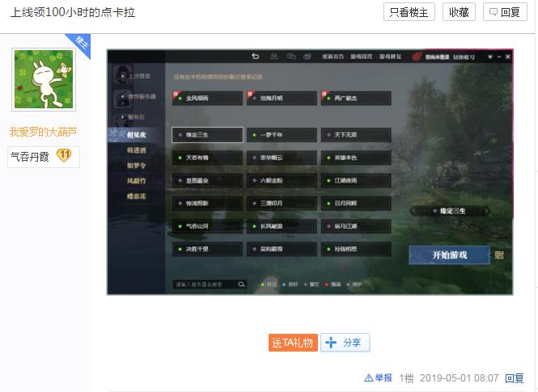538x392 pixels.
Task: Click the back arrow icon in launcher header
Action: (256, 57)
